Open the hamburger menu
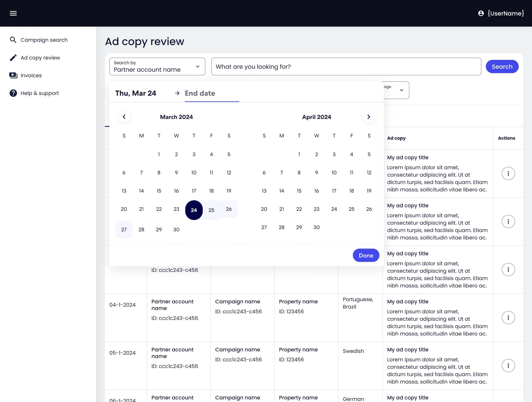This screenshot has height=402, width=532. click(x=13, y=13)
